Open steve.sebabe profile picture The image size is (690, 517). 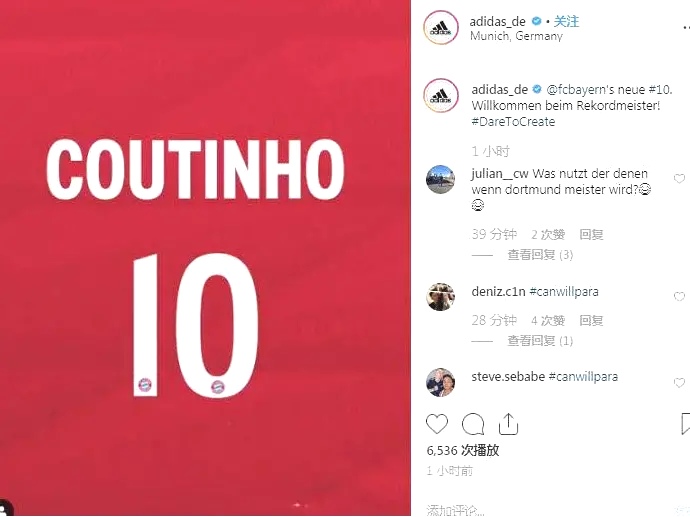pos(440,382)
